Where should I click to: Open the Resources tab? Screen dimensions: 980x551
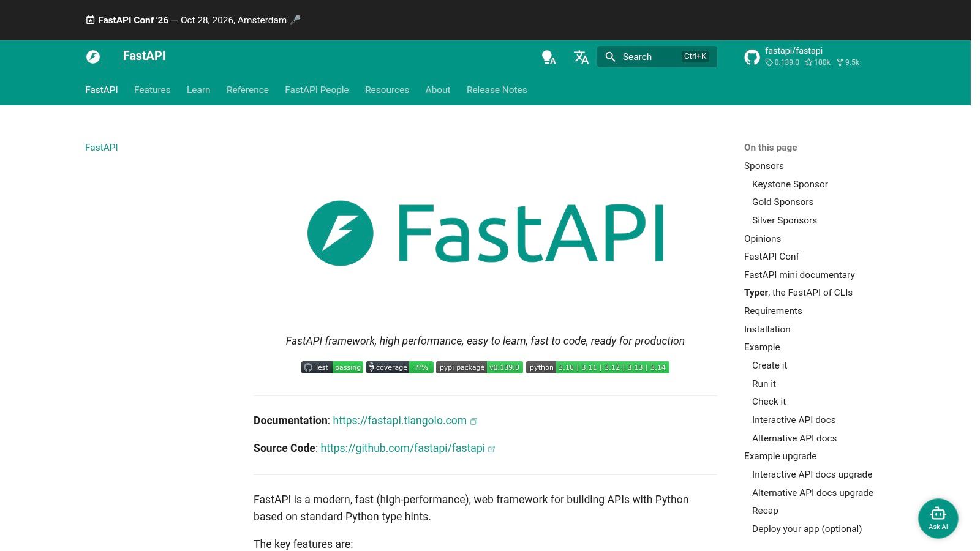tap(387, 90)
